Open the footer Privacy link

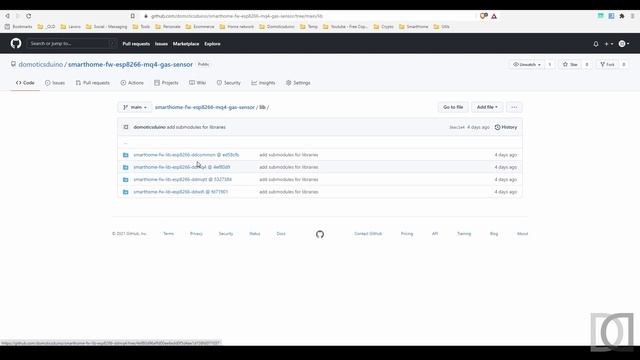pyautogui.click(x=196, y=234)
